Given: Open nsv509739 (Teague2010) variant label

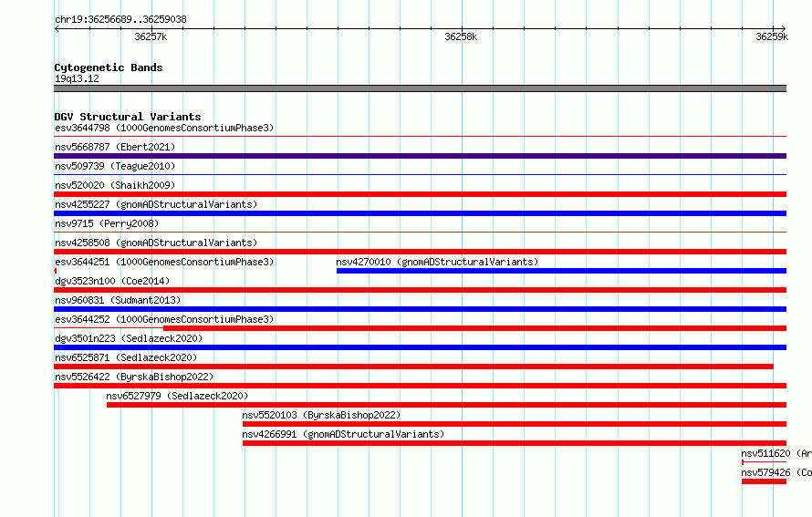Looking at the screenshot, I should click(115, 166).
